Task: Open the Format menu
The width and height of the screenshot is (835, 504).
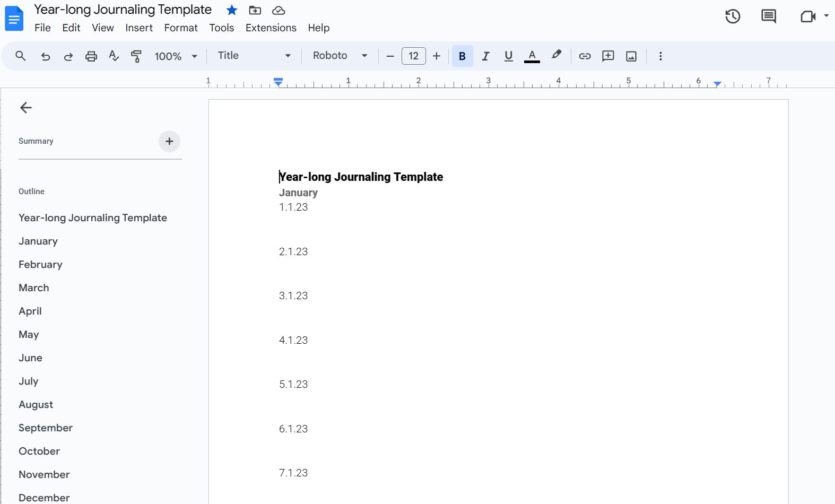Action: click(x=181, y=28)
